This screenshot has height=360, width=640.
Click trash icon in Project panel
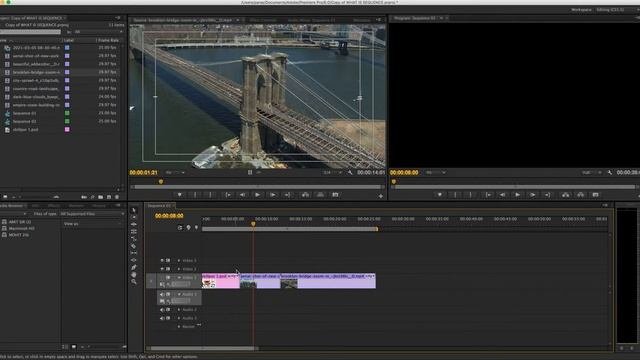(x=117, y=197)
